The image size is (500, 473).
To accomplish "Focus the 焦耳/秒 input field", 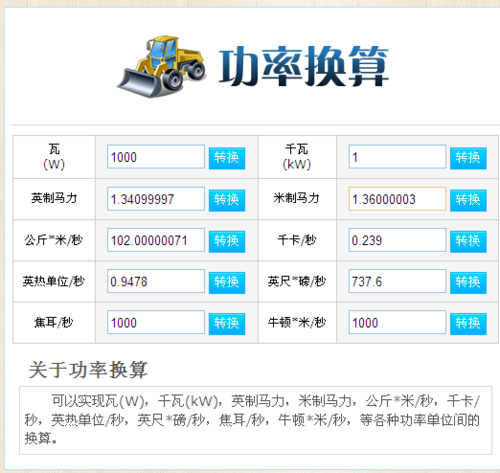I will [x=156, y=322].
